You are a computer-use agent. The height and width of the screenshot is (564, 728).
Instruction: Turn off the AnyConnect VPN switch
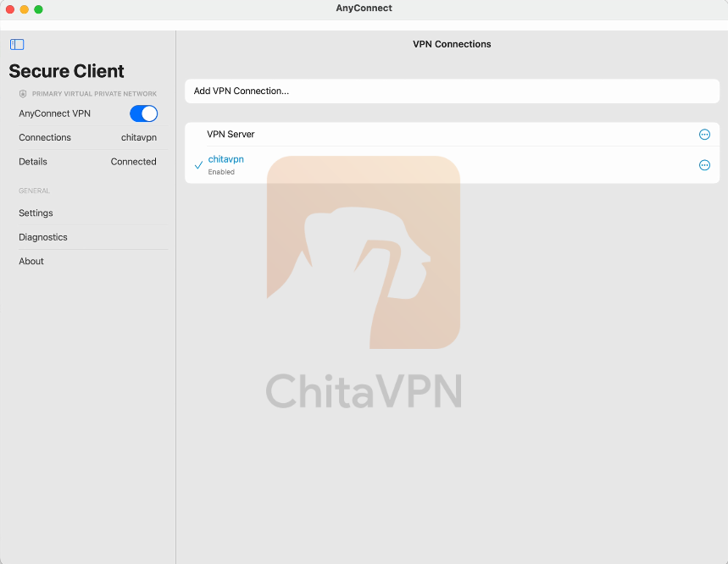click(x=143, y=113)
